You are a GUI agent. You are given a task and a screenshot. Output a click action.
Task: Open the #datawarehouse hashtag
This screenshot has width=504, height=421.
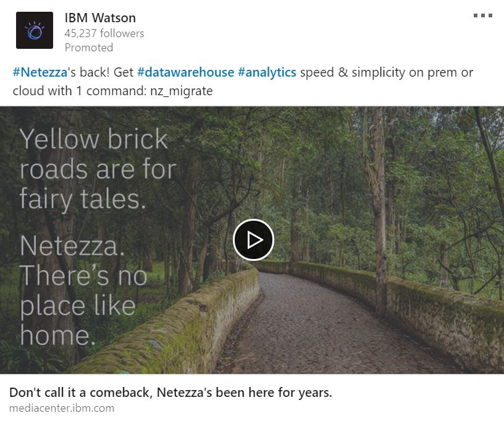[x=185, y=72]
